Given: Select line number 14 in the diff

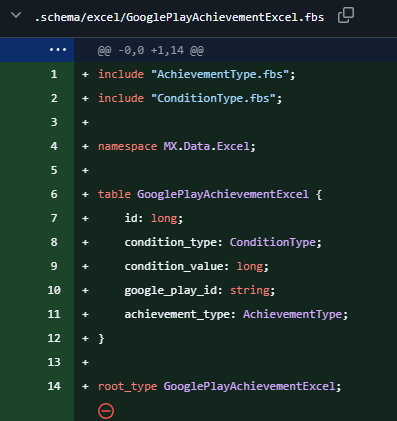Looking at the screenshot, I should 54,386.
